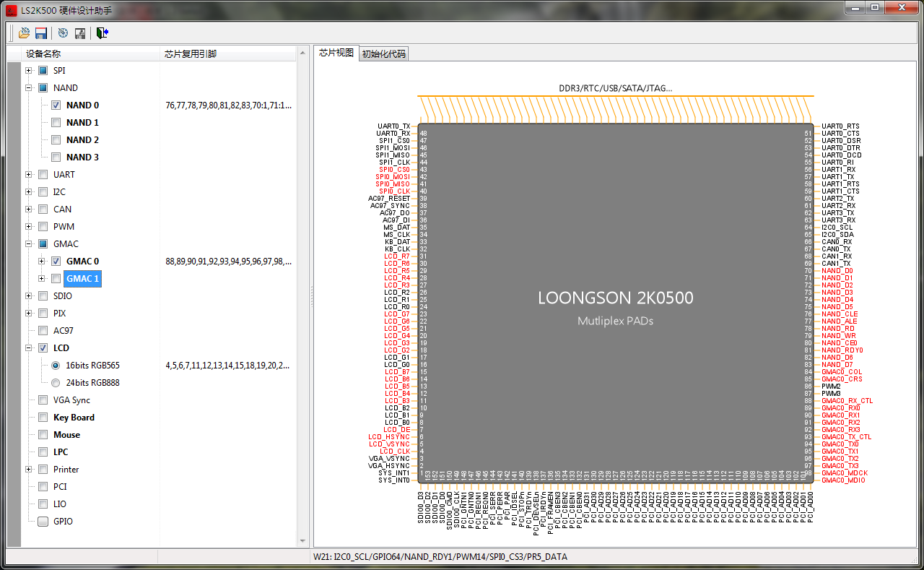Select the NAND 0 tree item label
Image resolution: width=924 pixels, height=570 pixels.
[x=83, y=105]
